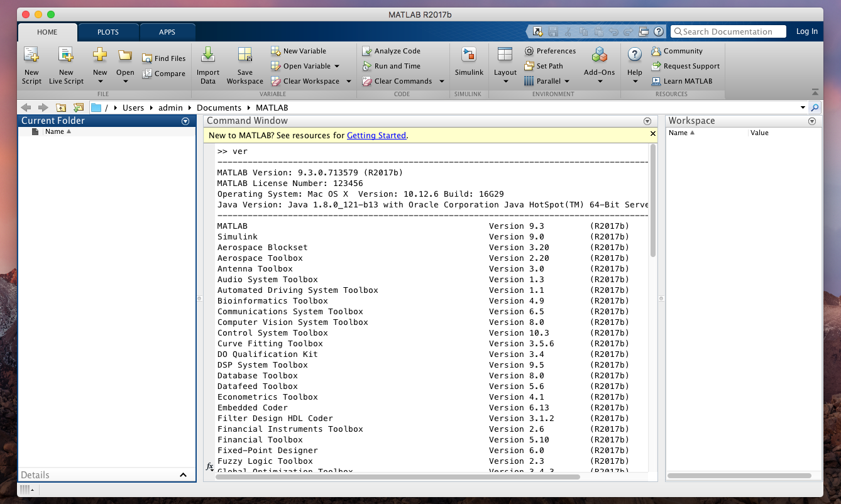Click the Help question mark icon in ribbon
The width and height of the screenshot is (841, 504).
pos(635,55)
